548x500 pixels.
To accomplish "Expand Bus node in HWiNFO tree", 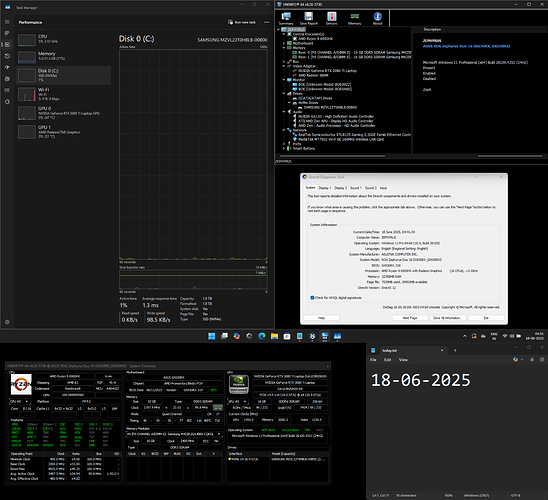I will 284,61.
